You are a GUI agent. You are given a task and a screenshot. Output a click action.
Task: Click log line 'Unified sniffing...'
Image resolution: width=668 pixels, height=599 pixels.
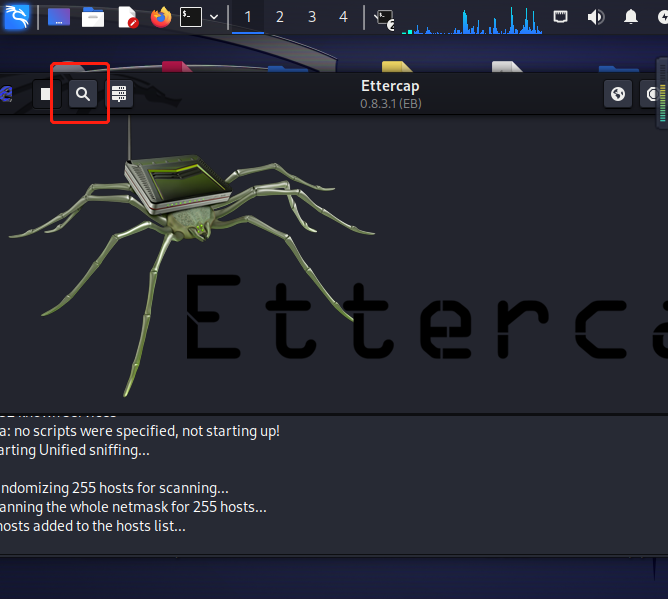click(x=75, y=450)
